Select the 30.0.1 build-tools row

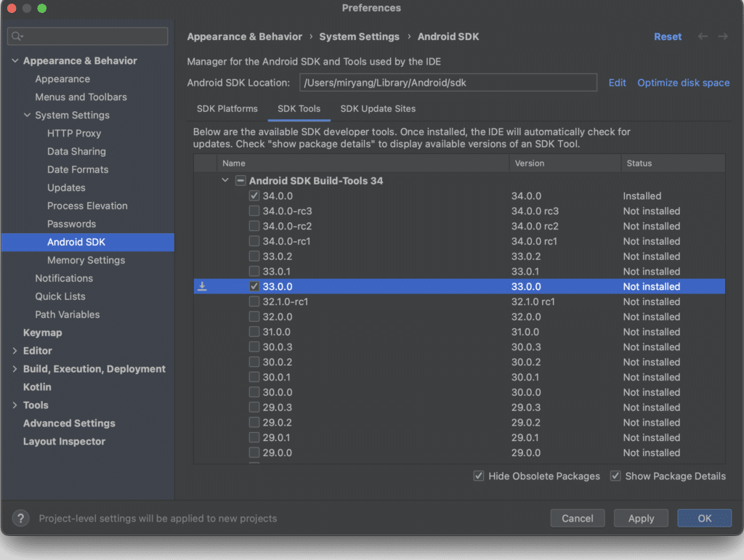[459, 378]
